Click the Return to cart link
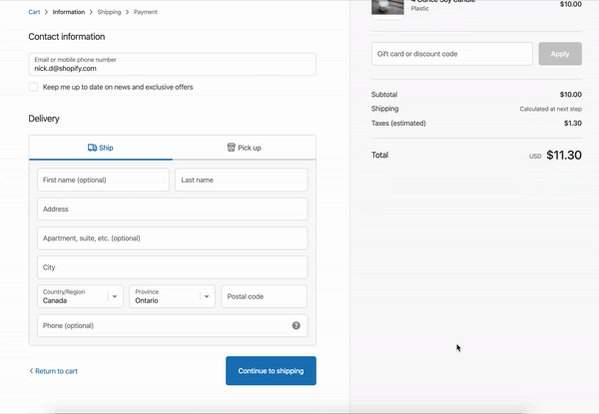 pyautogui.click(x=56, y=371)
